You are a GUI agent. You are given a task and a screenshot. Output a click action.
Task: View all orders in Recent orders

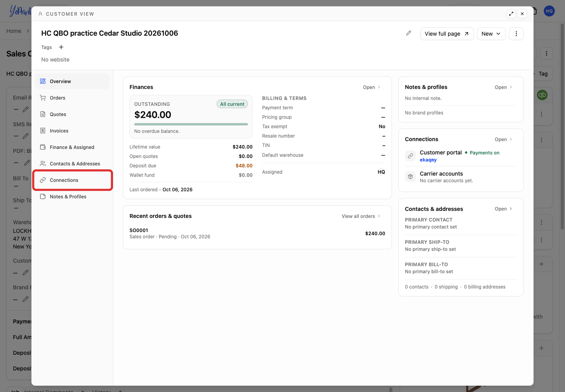tap(361, 216)
